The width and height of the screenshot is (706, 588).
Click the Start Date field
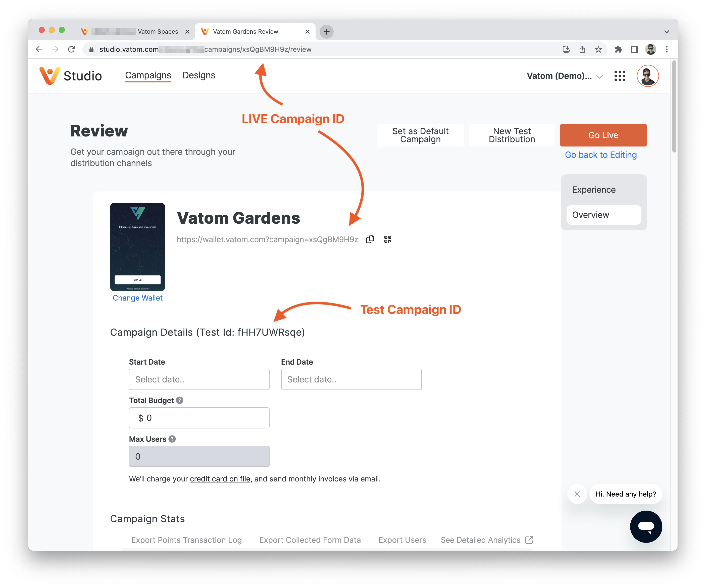click(x=199, y=379)
